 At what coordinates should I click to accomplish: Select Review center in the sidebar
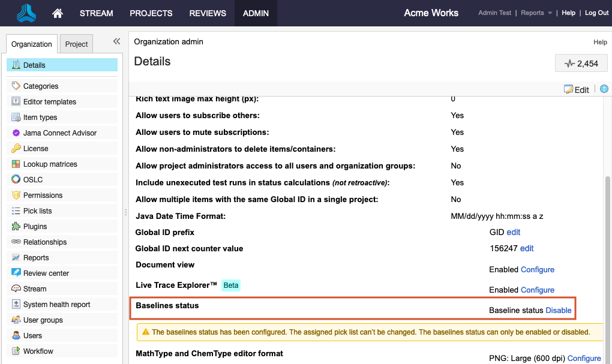tap(62, 273)
